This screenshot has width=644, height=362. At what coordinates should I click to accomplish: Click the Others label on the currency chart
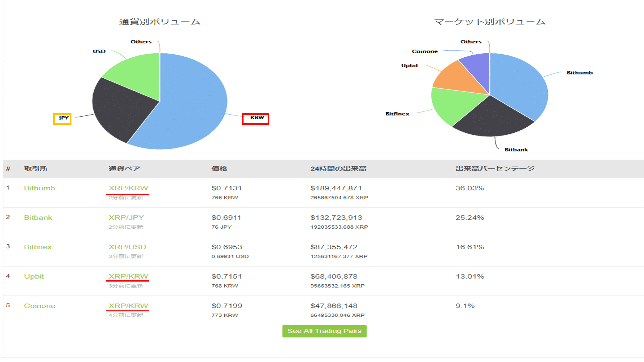pos(141,42)
